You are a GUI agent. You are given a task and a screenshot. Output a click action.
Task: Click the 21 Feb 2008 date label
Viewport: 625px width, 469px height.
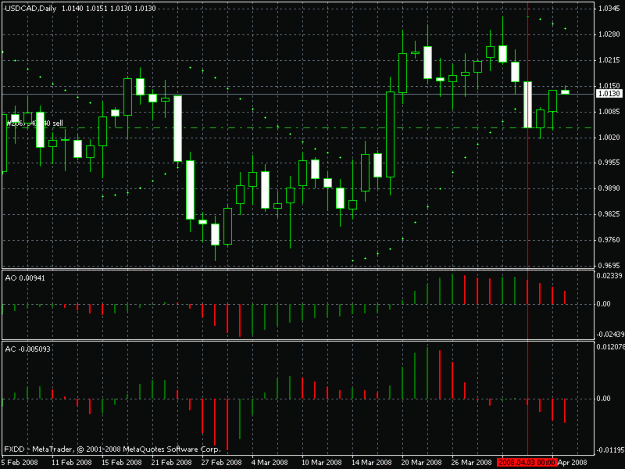[171, 463]
